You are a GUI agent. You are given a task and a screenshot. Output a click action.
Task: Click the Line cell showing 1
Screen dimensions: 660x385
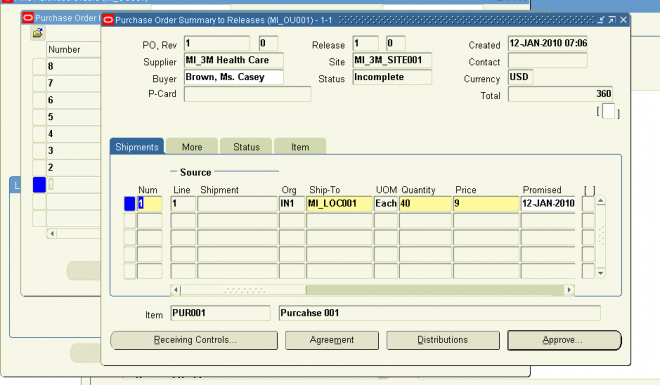[183, 204]
